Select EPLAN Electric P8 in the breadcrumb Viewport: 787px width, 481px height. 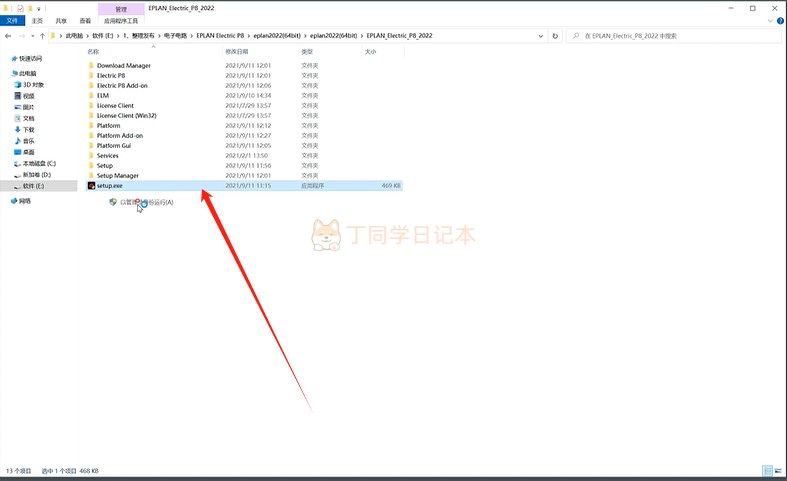point(220,36)
